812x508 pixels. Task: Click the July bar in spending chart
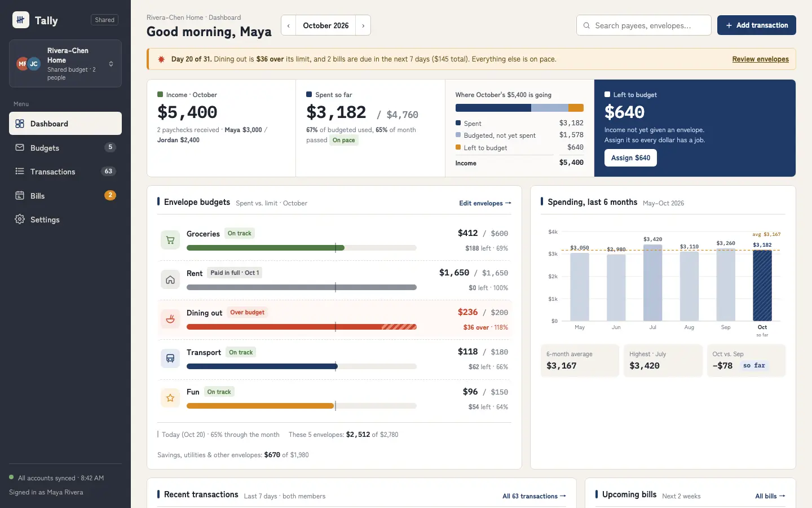point(653,283)
